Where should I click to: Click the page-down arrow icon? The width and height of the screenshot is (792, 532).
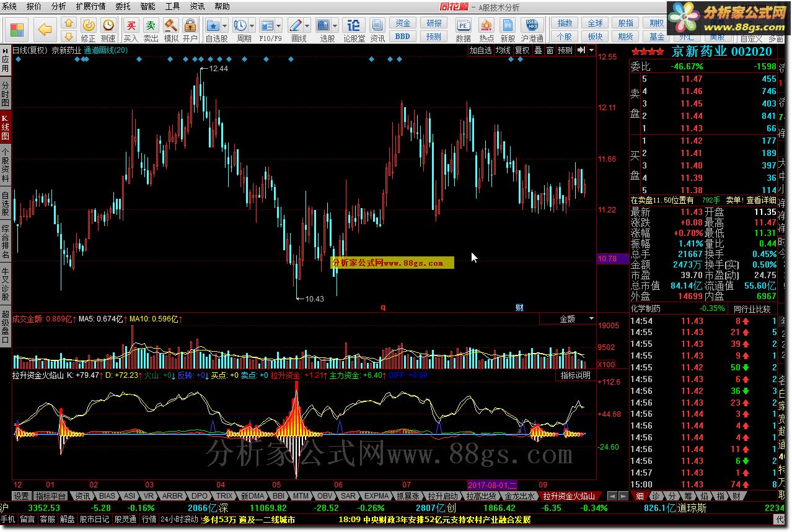coord(69,35)
